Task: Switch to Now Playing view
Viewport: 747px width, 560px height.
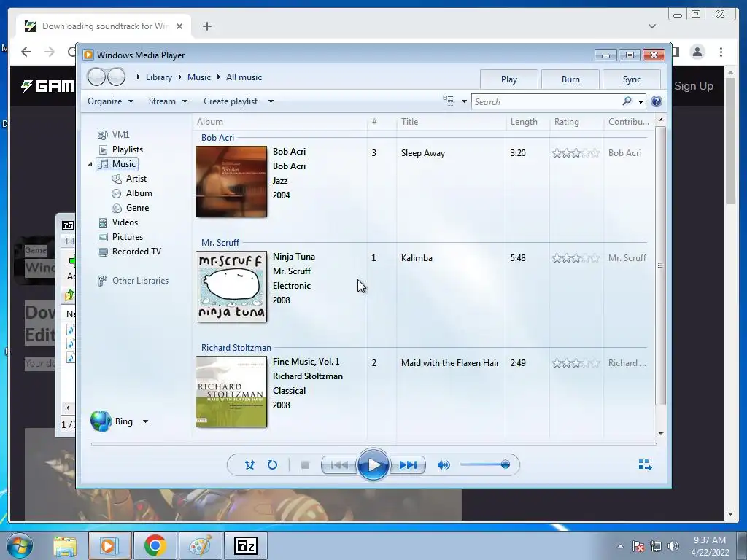Action: tap(645, 464)
